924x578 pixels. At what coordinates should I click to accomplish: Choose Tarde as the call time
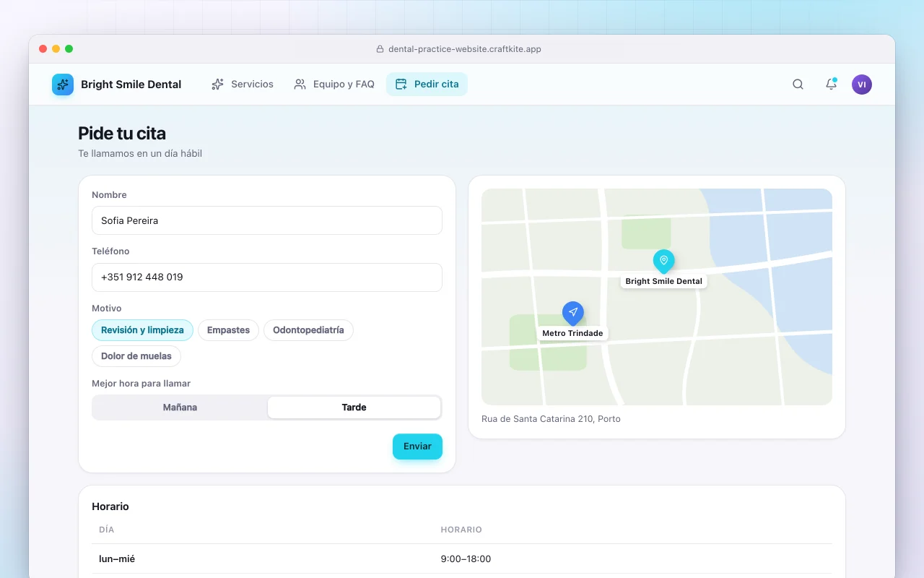point(354,407)
